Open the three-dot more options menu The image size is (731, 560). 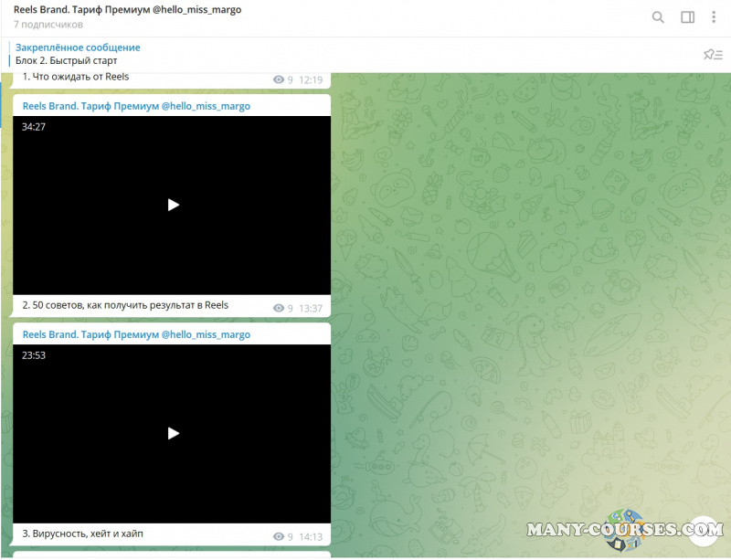tap(715, 17)
